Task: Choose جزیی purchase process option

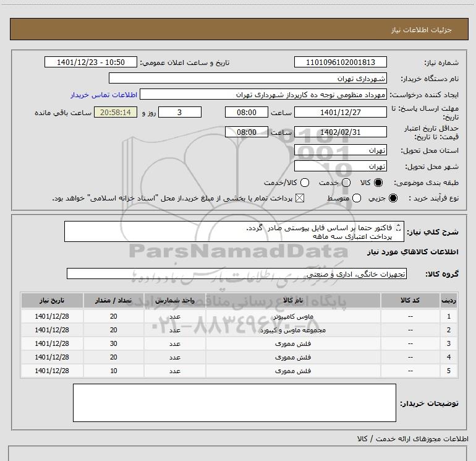Action: (393, 198)
